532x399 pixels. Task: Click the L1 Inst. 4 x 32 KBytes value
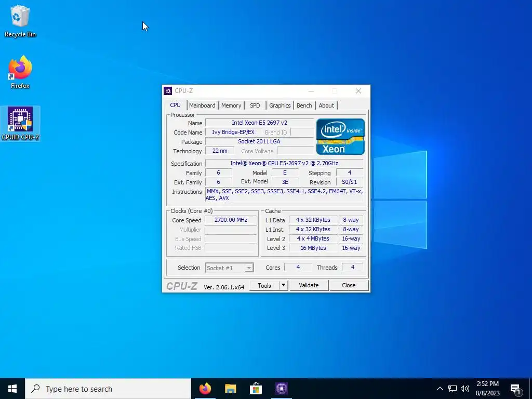[x=313, y=229]
